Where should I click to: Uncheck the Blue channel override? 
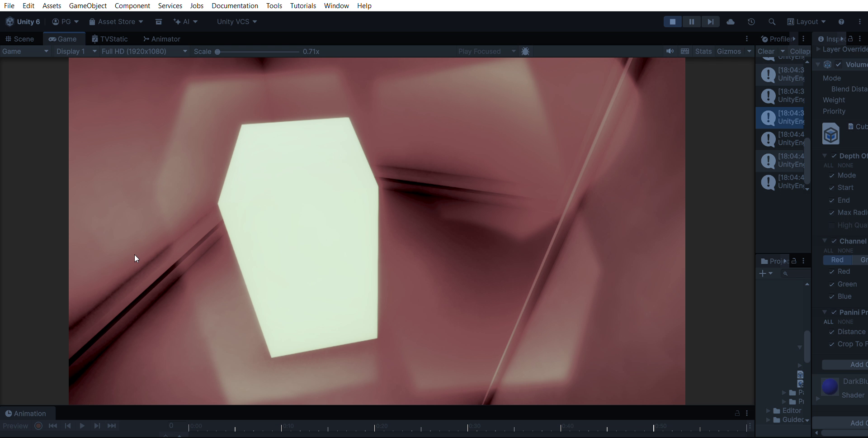click(831, 297)
